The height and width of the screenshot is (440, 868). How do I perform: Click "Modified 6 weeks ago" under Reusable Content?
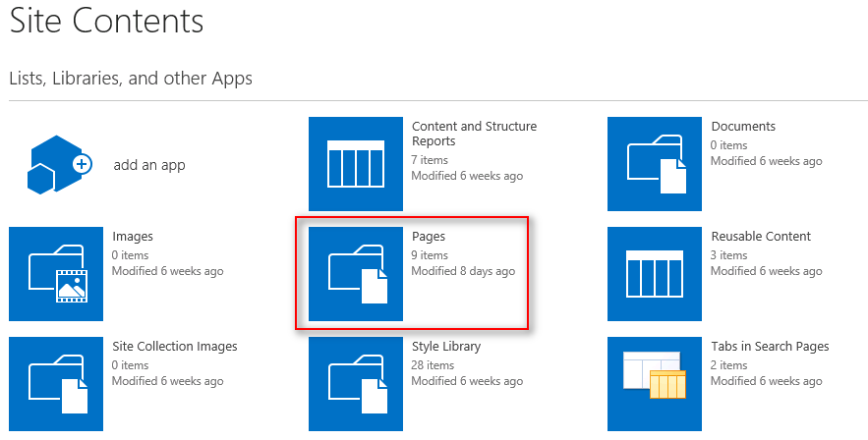coord(767,271)
